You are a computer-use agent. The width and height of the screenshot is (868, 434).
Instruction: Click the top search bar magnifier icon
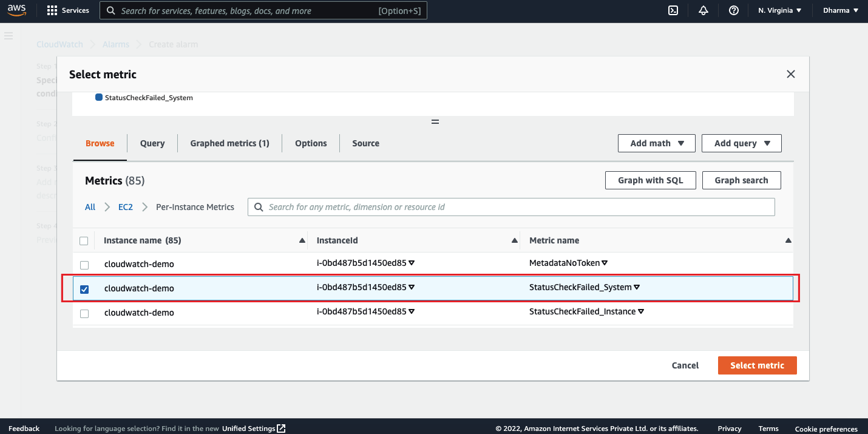click(110, 10)
